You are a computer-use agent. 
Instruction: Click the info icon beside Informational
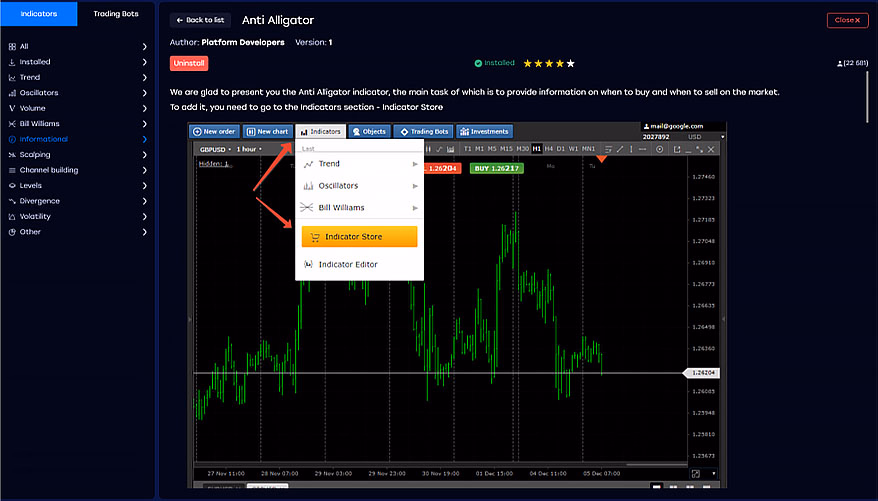click(x=12, y=139)
